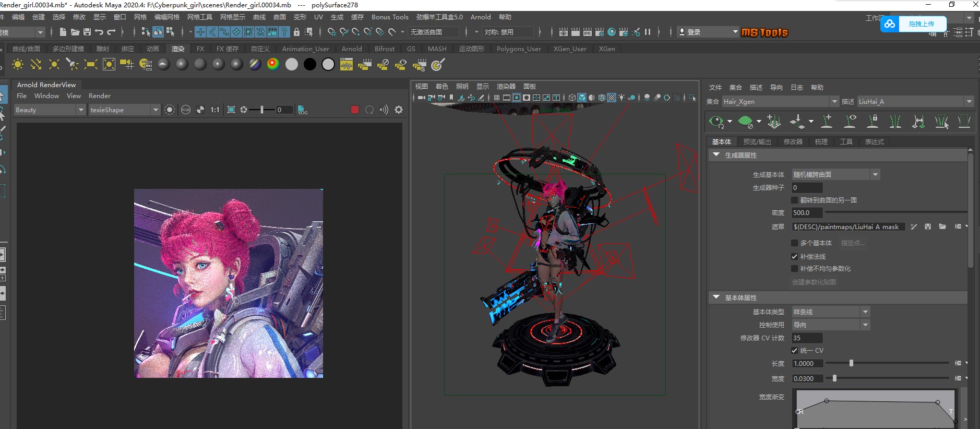The height and width of the screenshot is (429, 980).
Task: Open the LiuHai_A description dropdown
Action: 916,101
